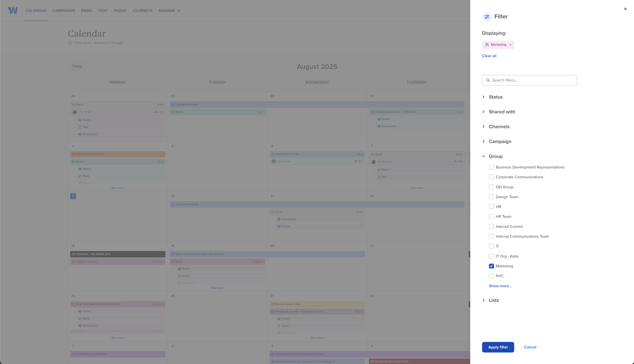Expand the Shared with section

498,112
